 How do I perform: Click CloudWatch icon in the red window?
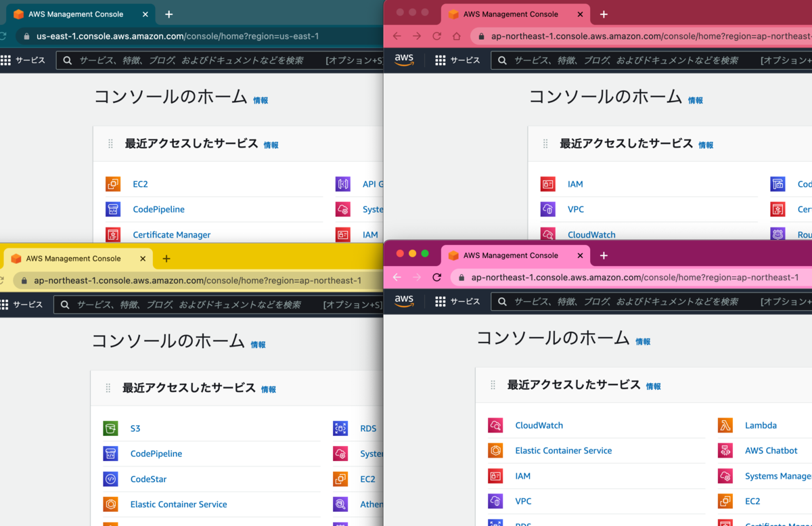coord(548,234)
